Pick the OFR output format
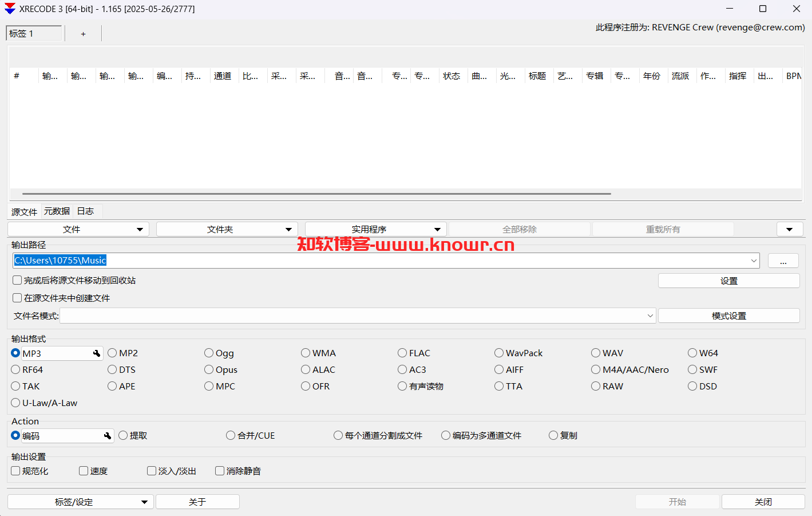This screenshot has height=516, width=812. click(x=315, y=387)
